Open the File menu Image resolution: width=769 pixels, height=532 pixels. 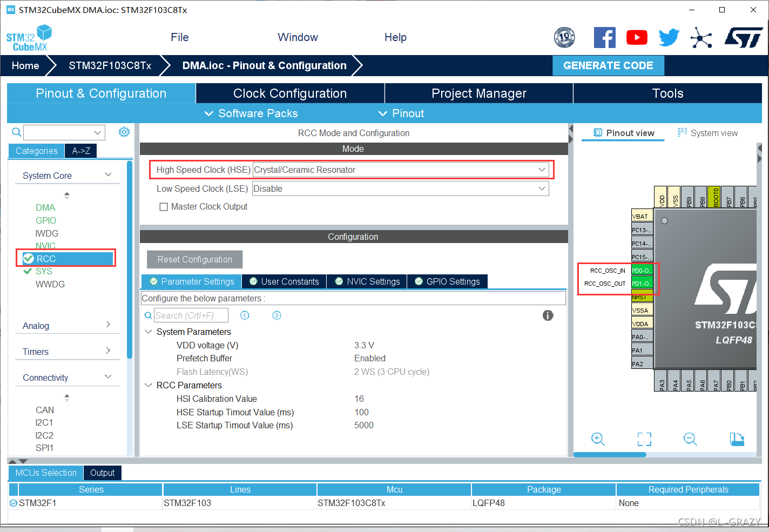[x=180, y=37]
